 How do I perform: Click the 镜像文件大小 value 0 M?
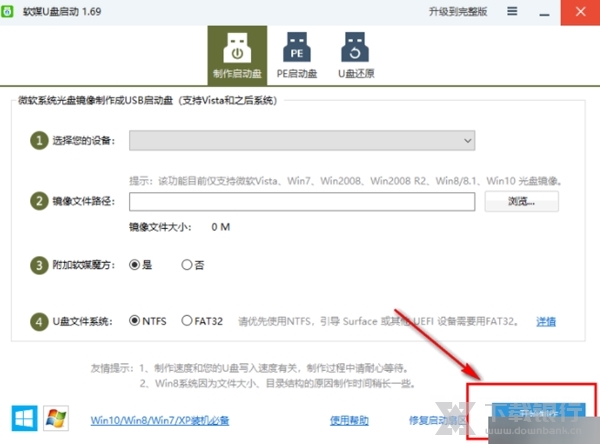point(221,227)
